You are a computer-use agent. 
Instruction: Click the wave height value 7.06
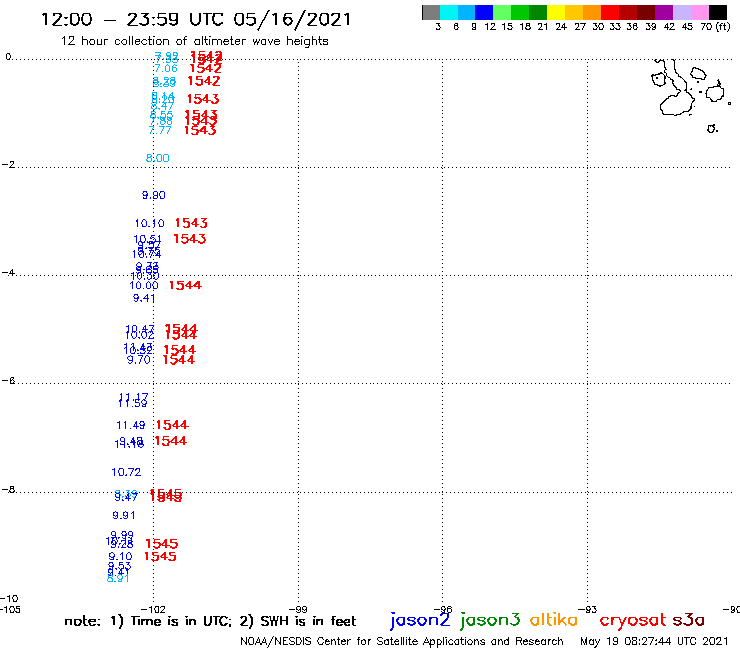point(166,68)
